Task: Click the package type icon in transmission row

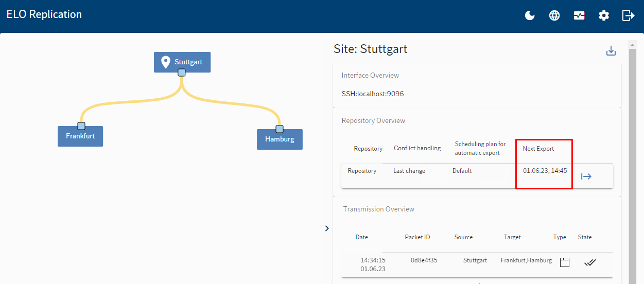Action: pyautogui.click(x=565, y=262)
